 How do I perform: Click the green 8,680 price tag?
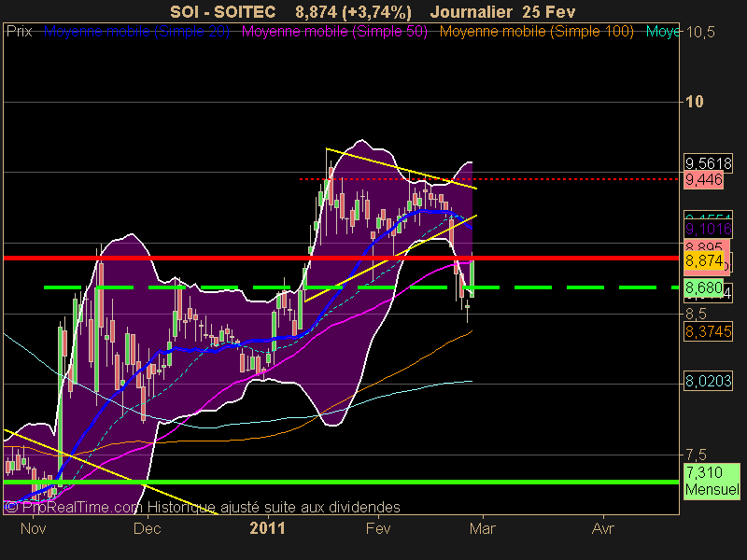click(704, 287)
